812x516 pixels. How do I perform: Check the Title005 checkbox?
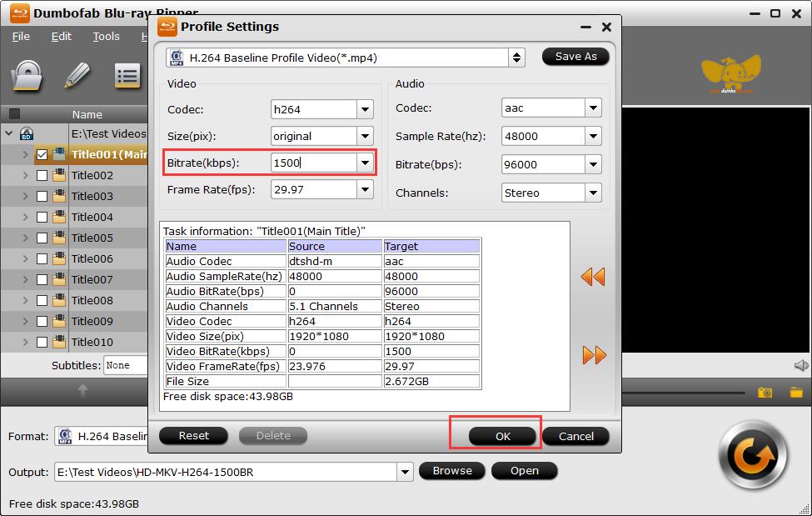42,238
